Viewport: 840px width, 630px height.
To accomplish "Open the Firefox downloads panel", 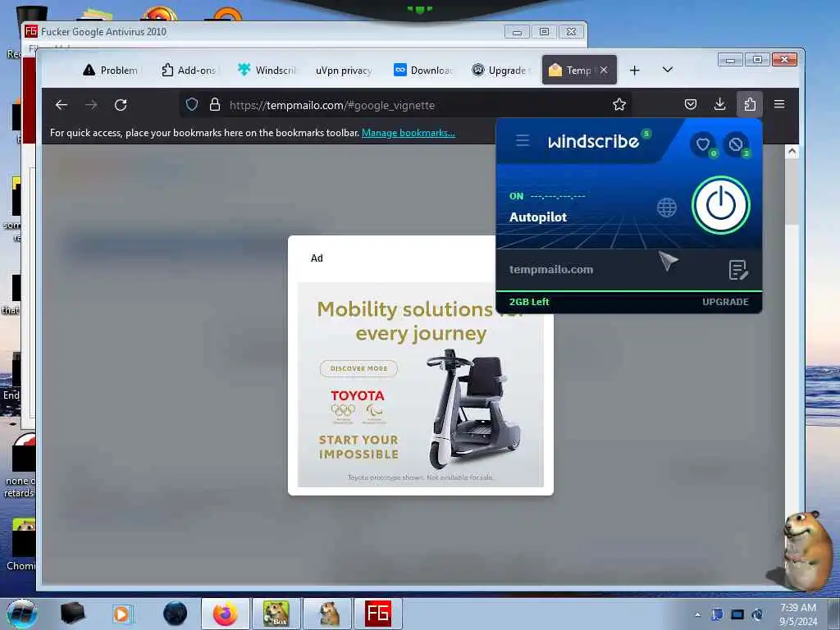I will (720, 104).
